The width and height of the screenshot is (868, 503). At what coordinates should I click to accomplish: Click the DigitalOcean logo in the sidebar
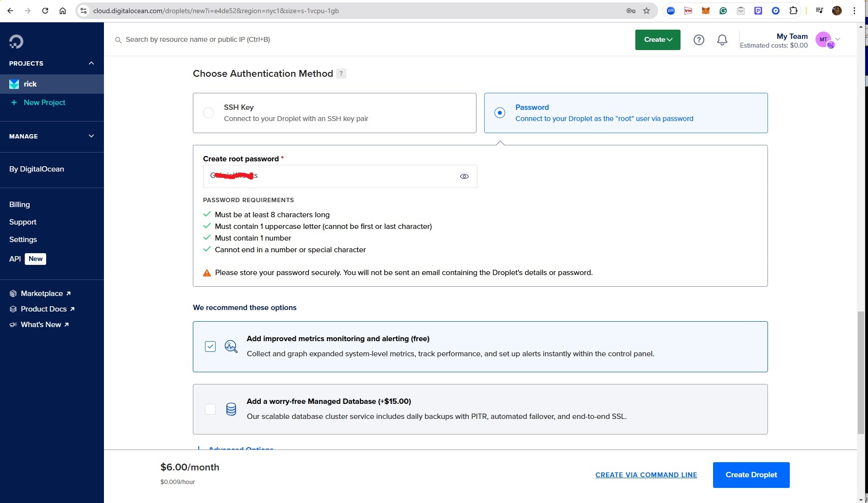[16, 42]
